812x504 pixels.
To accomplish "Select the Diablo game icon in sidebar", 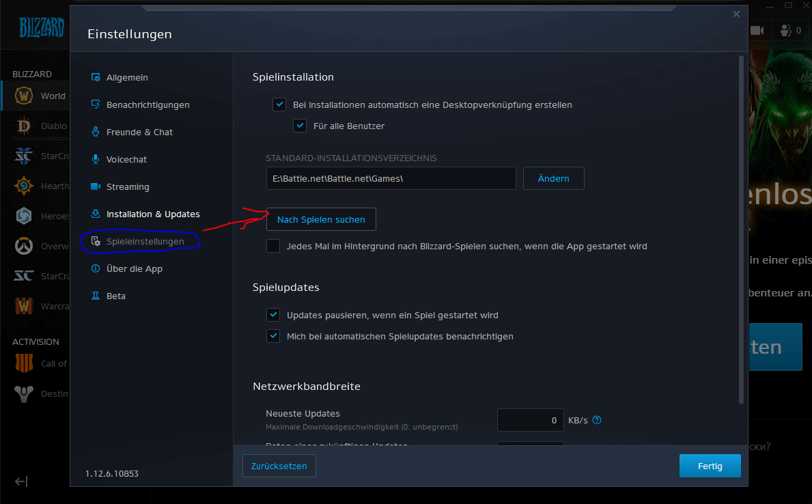I will point(24,126).
